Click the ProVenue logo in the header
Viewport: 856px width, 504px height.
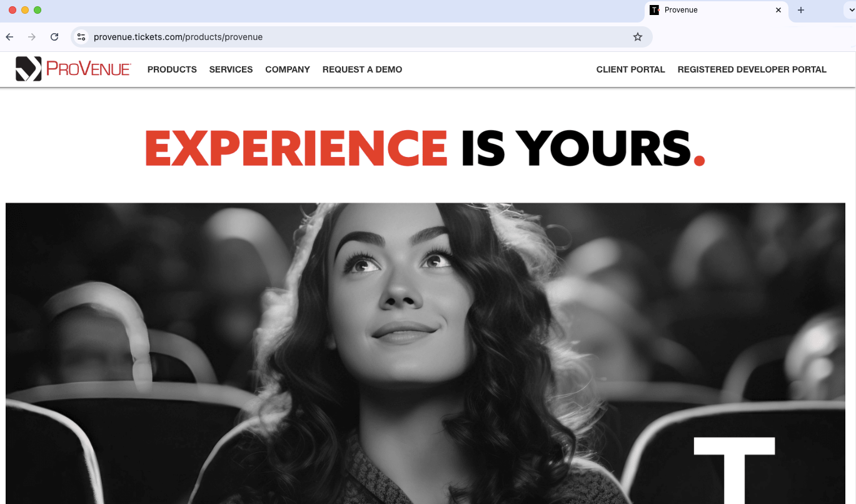[73, 69]
